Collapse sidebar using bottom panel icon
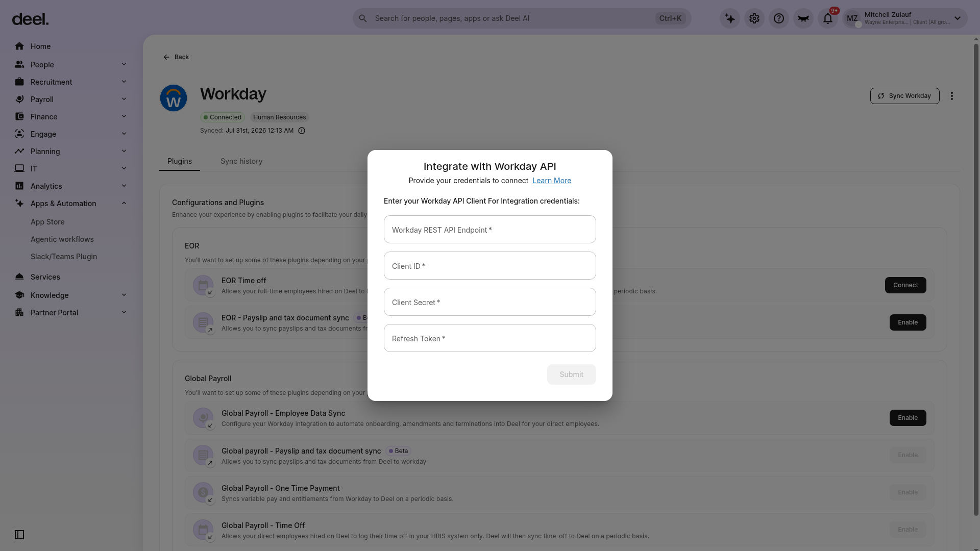 pyautogui.click(x=19, y=535)
